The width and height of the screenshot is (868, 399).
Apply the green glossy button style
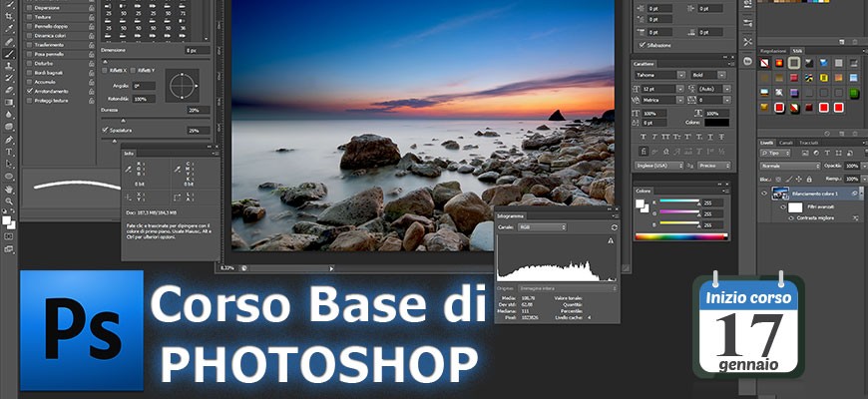click(854, 93)
